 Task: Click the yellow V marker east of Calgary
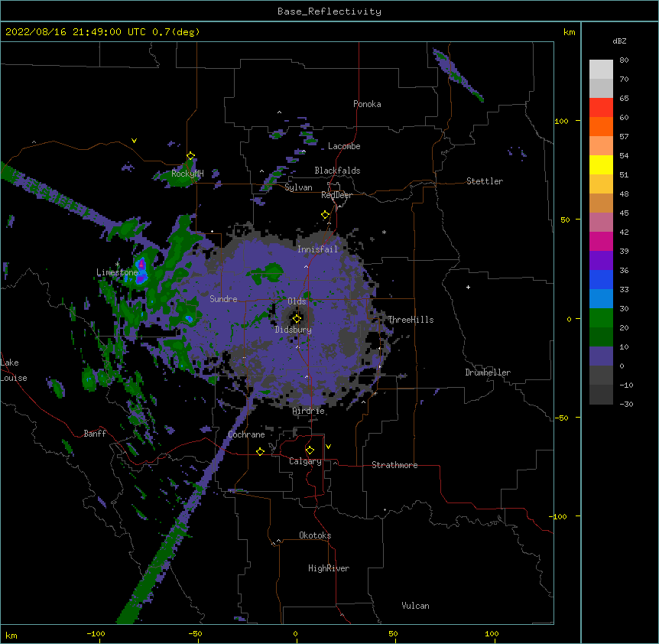(x=328, y=447)
